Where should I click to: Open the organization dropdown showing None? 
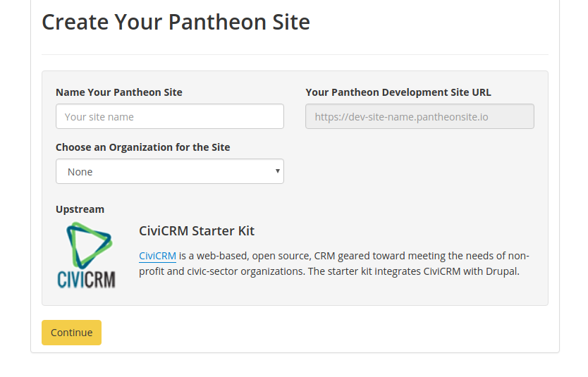click(169, 171)
